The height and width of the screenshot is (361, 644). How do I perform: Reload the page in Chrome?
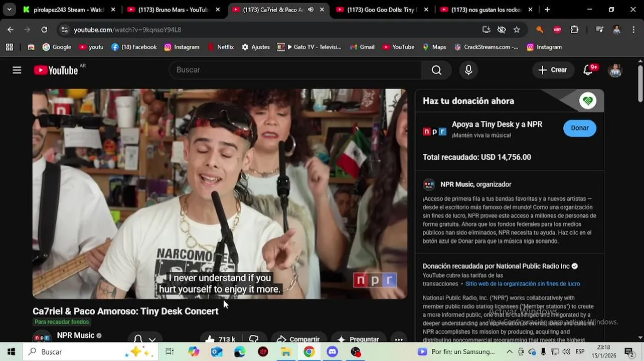(x=44, y=30)
